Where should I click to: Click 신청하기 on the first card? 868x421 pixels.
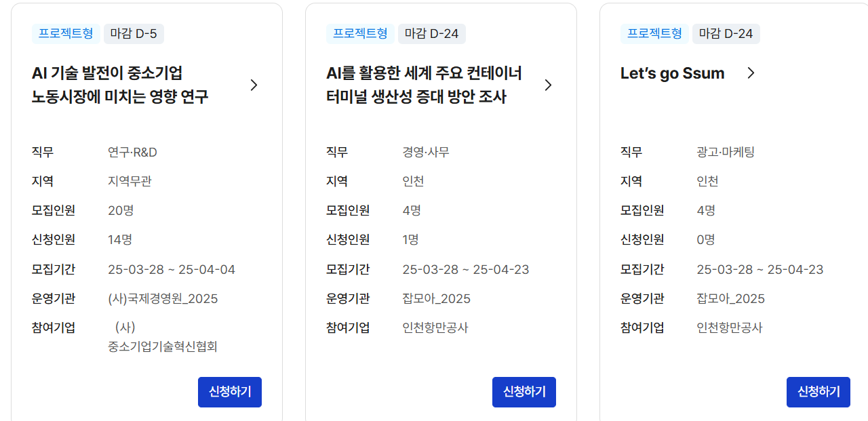(229, 392)
